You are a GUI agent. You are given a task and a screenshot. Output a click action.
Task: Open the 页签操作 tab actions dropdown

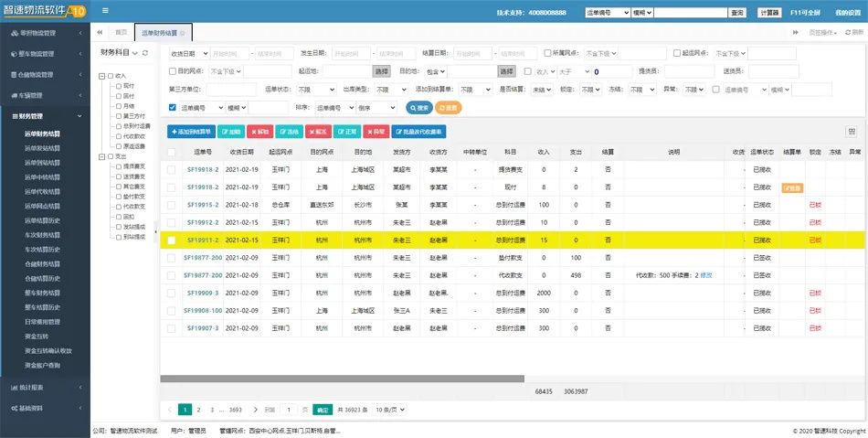[x=822, y=33]
